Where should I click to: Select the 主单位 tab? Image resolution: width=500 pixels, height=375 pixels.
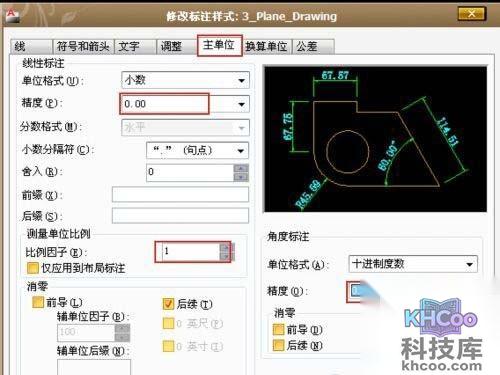pos(219,45)
